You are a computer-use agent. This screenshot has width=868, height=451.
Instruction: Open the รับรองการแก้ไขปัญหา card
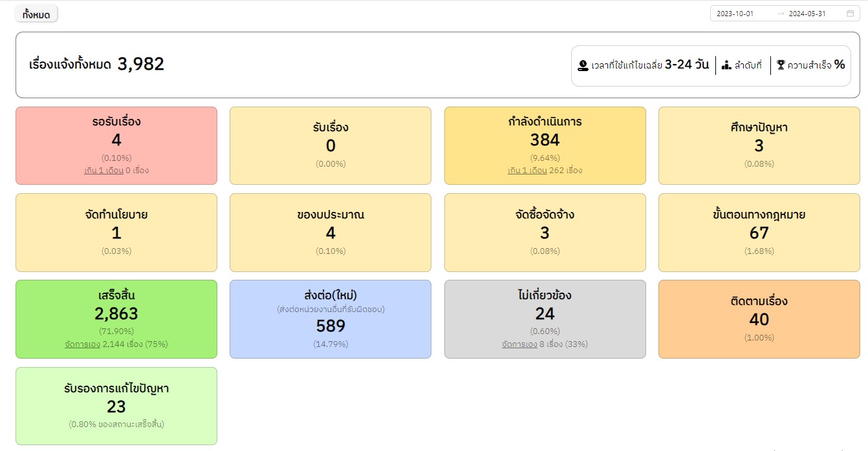tap(116, 406)
